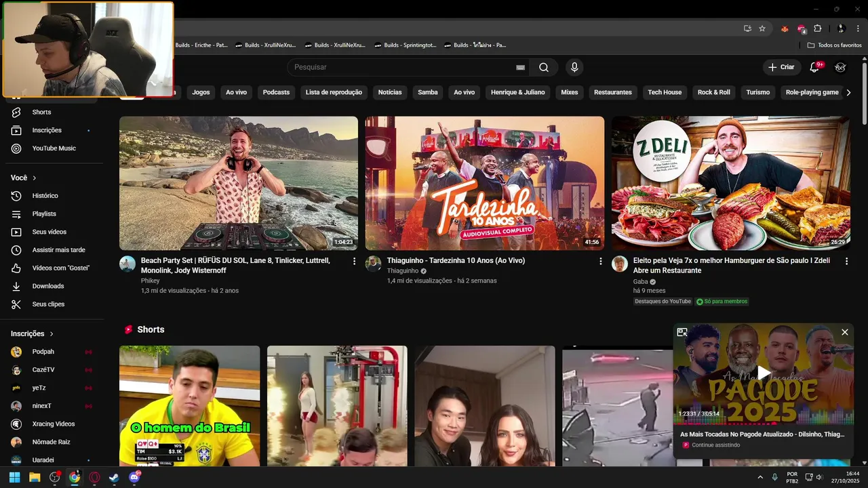Open Windows Start menu

14,477
